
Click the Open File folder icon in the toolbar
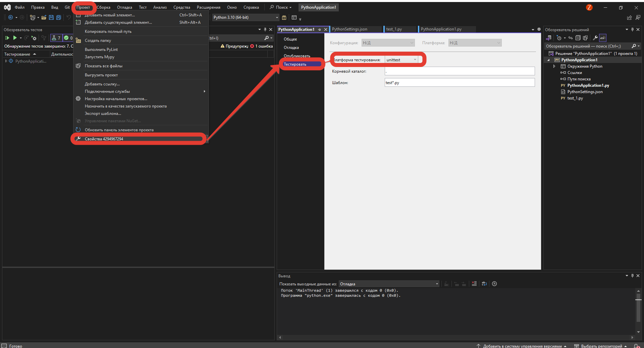(44, 17)
